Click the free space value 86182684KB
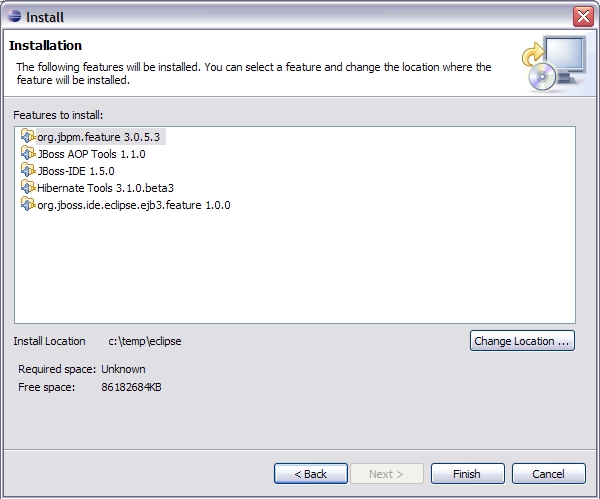Screen dimensions: 600x499 [131, 387]
